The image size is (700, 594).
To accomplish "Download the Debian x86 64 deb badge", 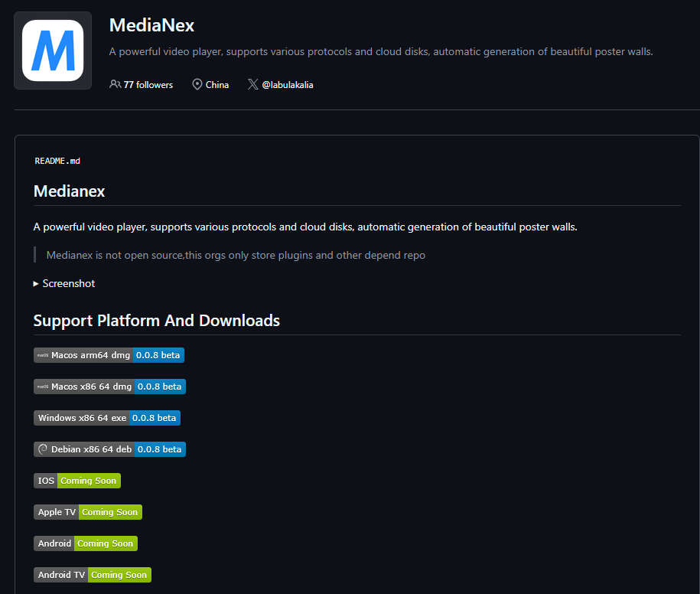I will 110,449.
